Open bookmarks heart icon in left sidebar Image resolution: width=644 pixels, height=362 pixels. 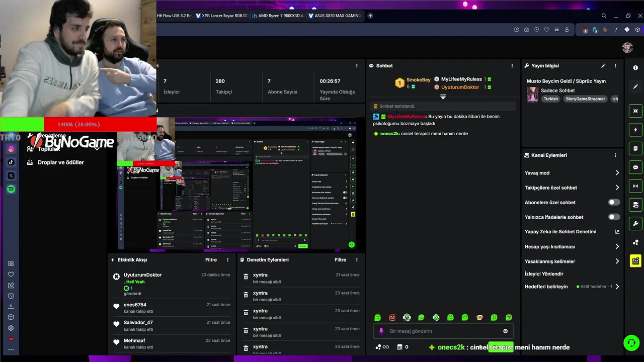click(11, 275)
